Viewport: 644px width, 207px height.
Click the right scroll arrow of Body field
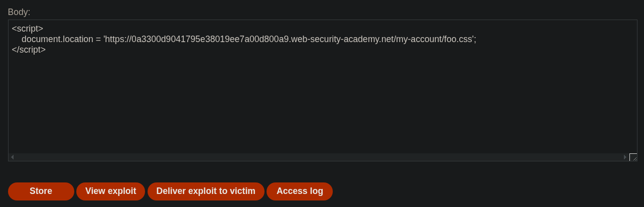[625, 157]
